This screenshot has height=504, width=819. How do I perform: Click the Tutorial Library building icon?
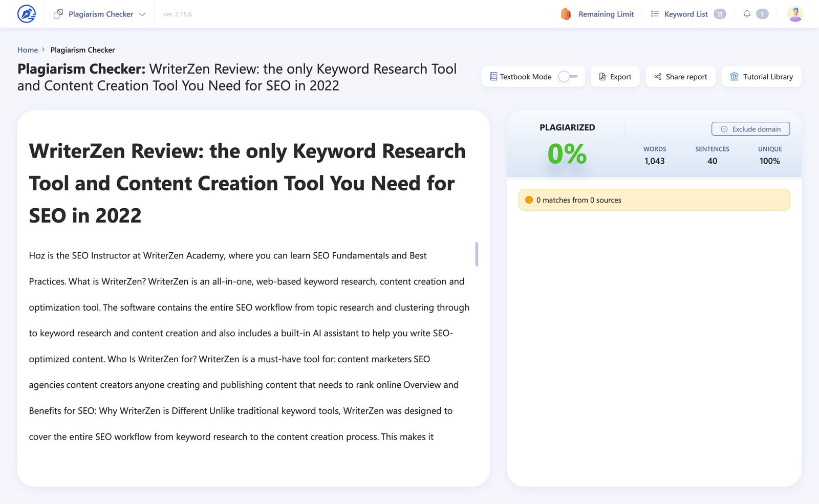tap(734, 76)
